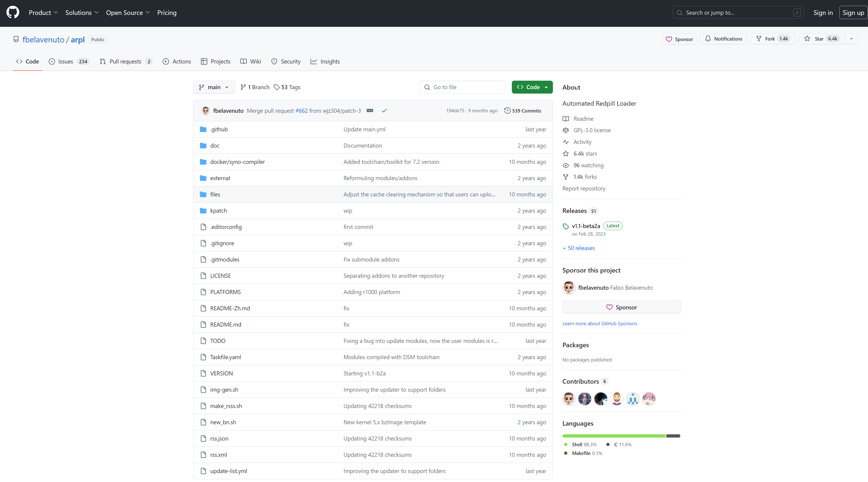This screenshot has height=482, width=868.
Task: Open the Actions tab
Action: tap(177, 62)
